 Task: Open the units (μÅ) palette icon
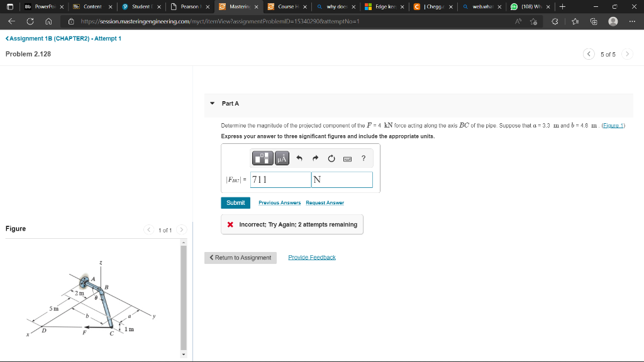click(281, 159)
